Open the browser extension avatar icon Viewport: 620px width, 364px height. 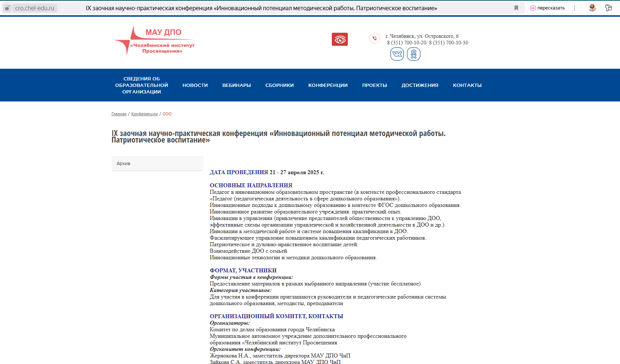click(x=592, y=8)
